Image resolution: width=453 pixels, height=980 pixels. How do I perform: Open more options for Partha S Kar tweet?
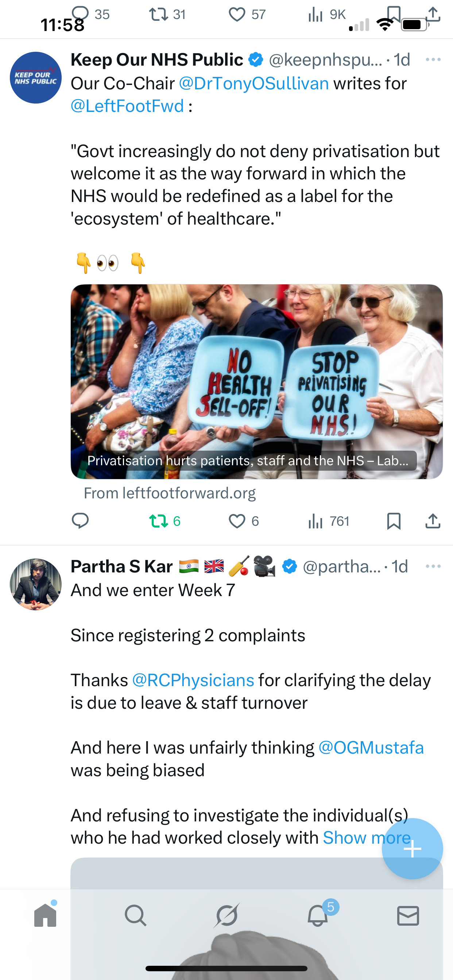[433, 566]
